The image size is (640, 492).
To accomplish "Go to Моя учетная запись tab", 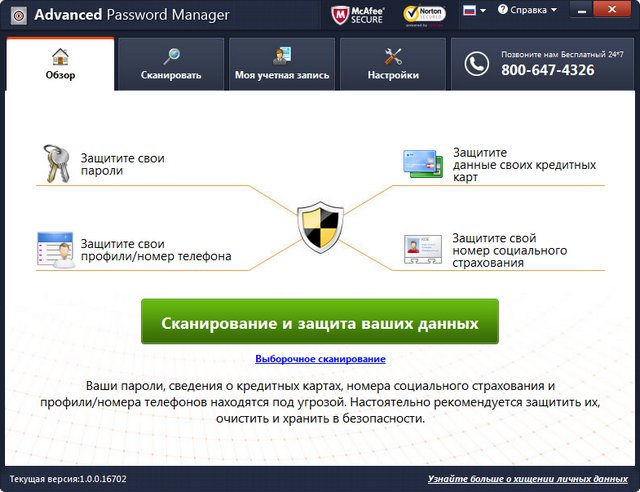I will click(281, 64).
